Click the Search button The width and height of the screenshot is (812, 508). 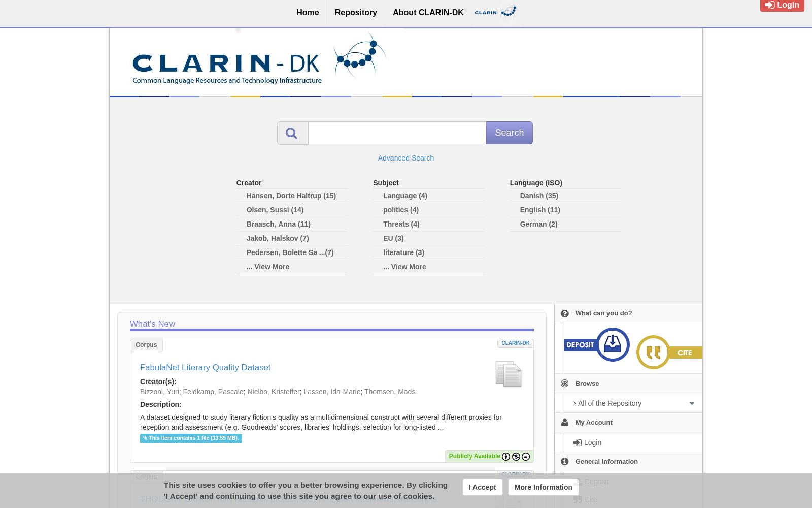click(509, 133)
